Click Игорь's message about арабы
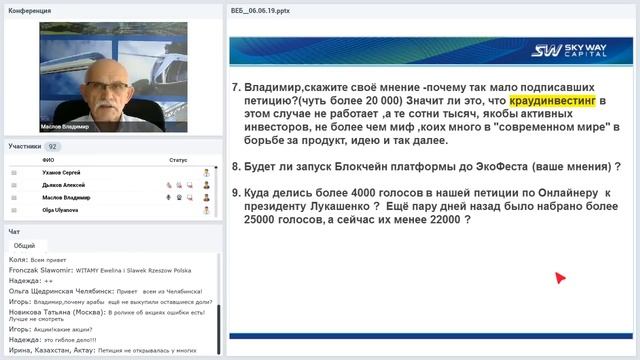 111,302
